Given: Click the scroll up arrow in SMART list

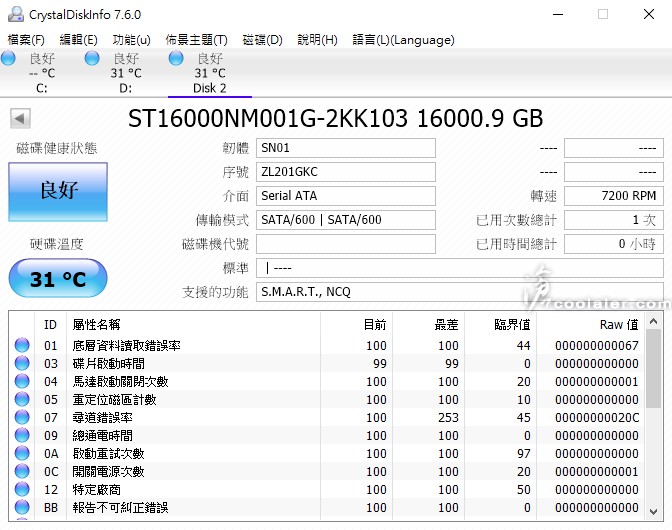Looking at the screenshot, I should 653,321.
